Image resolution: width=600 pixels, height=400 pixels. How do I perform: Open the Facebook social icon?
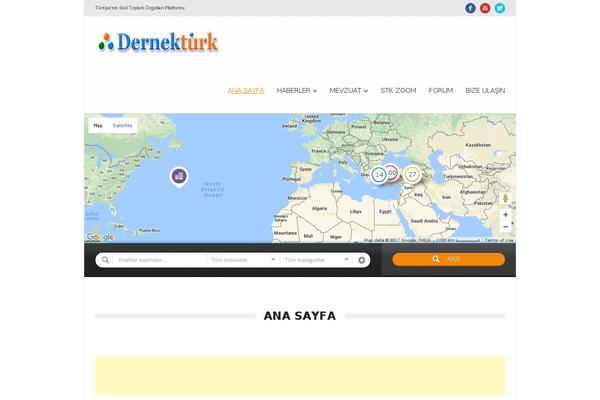coord(470,8)
